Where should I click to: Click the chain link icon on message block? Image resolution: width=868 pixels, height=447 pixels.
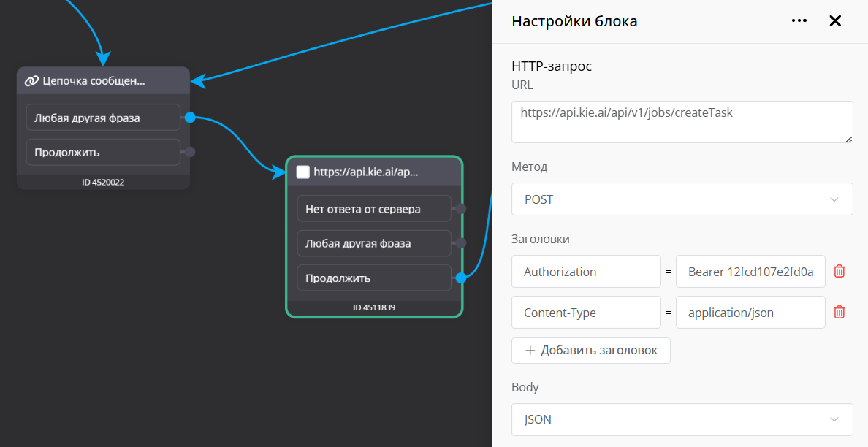(x=31, y=81)
